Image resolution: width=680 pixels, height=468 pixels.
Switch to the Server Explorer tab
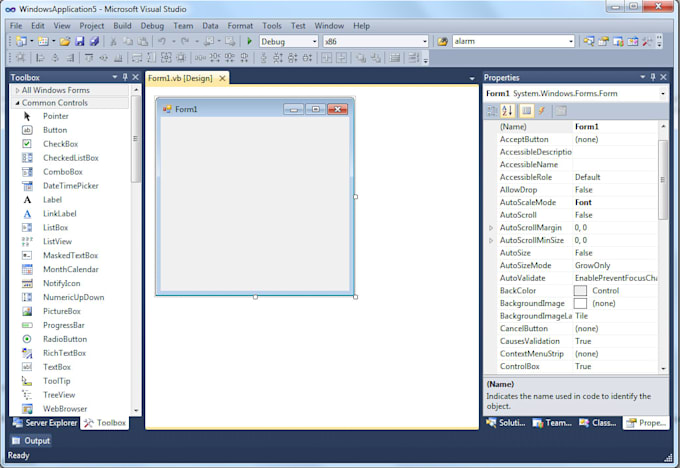(x=44, y=423)
